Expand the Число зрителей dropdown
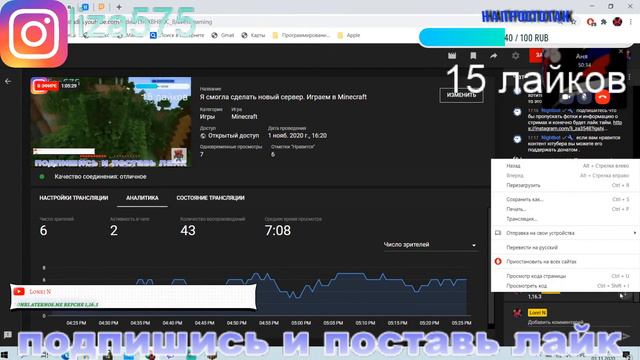The image size is (640, 360). 430,245
